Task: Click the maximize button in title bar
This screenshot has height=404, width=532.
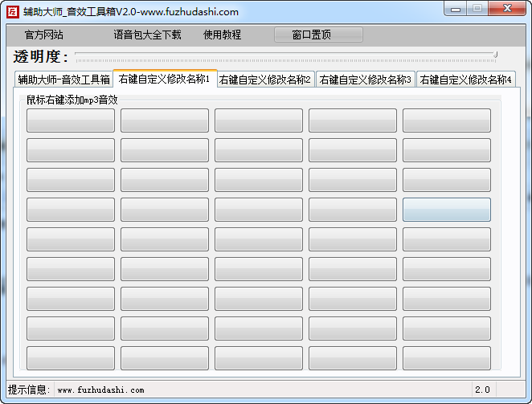Action: 477,9
